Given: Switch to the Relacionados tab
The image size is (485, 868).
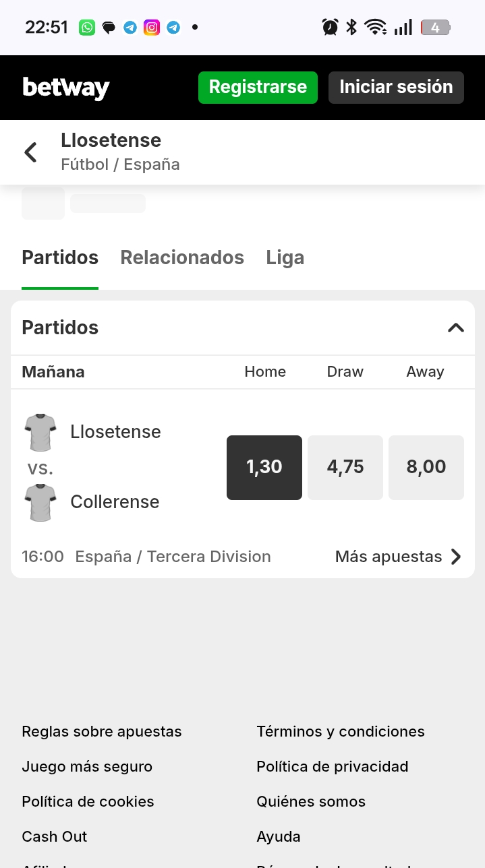Looking at the screenshot, I should (182, 257).
